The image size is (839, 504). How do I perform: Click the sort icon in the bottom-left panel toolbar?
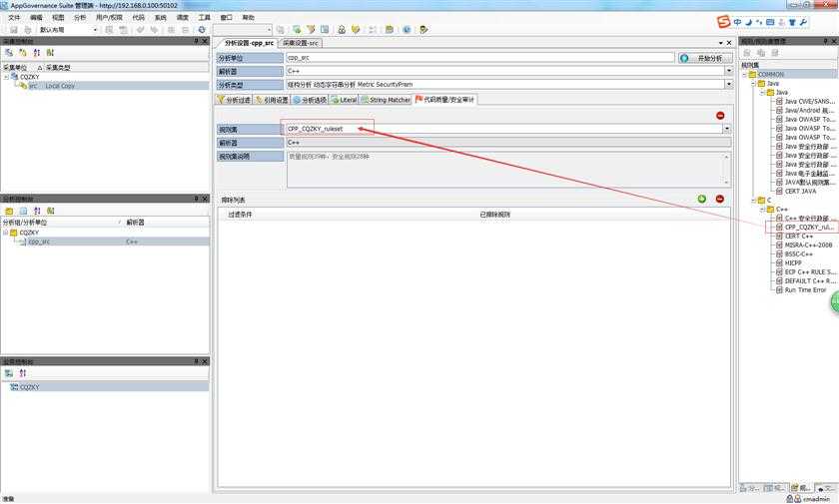pos(22,373)
